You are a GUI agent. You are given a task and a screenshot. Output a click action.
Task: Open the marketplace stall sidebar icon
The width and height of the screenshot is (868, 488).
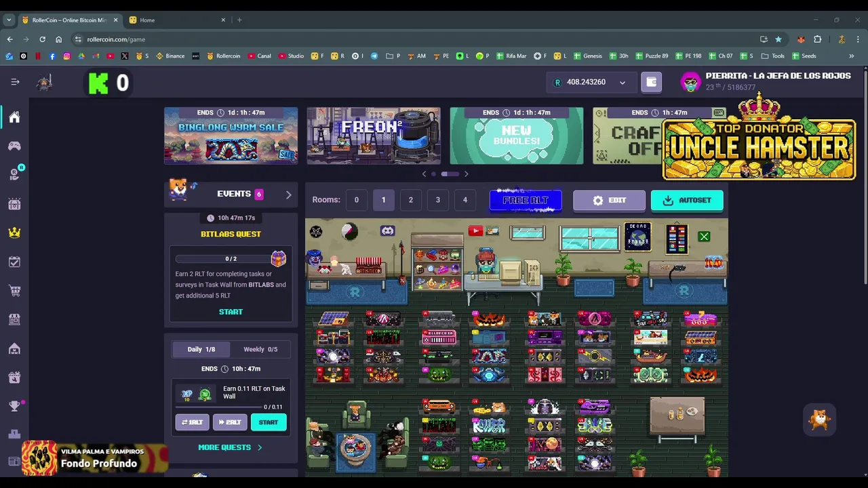(14, 319)
